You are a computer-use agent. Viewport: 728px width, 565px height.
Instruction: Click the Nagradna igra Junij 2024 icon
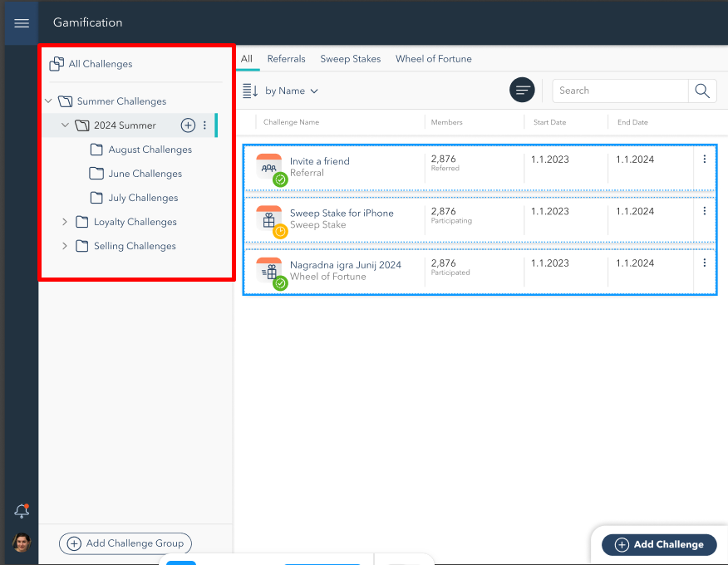click(x=268, y=270)
